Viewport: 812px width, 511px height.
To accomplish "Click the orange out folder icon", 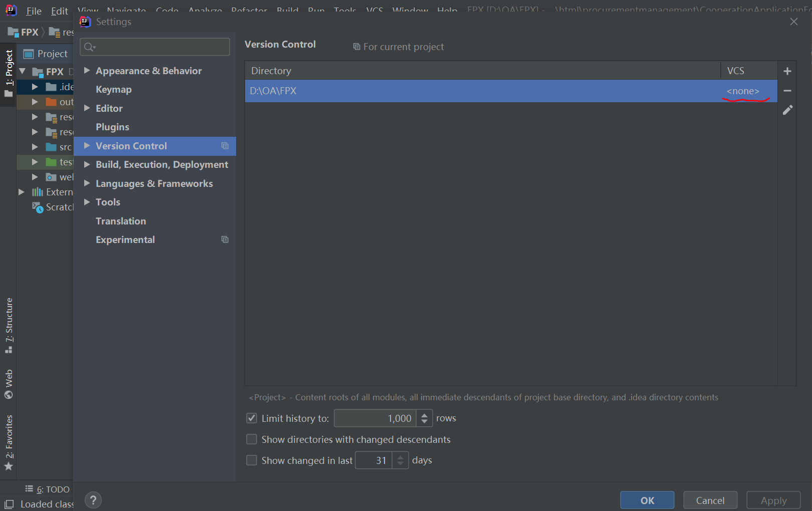I will click(51, 102).
